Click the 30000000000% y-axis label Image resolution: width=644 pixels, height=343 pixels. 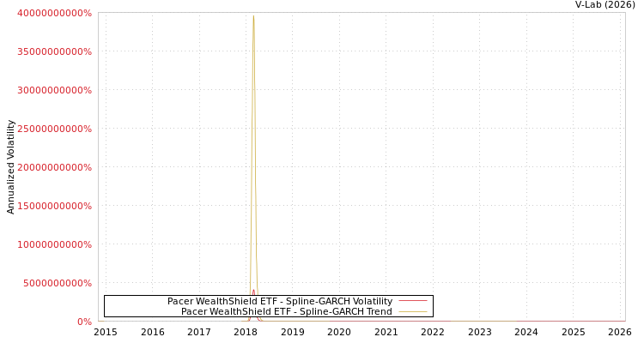(55, 90)
